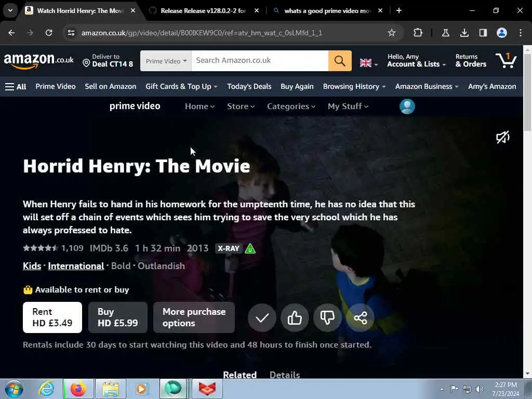Open Windows Explorer folder in taskbar
Image resolution: width=532 pixels, height=399 pixels.
[x=111, y=389]
